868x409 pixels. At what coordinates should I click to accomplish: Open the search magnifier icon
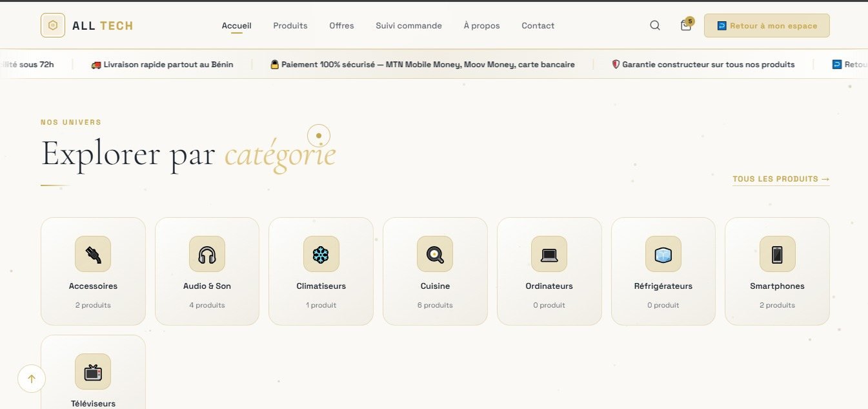(x=655, y=26)
